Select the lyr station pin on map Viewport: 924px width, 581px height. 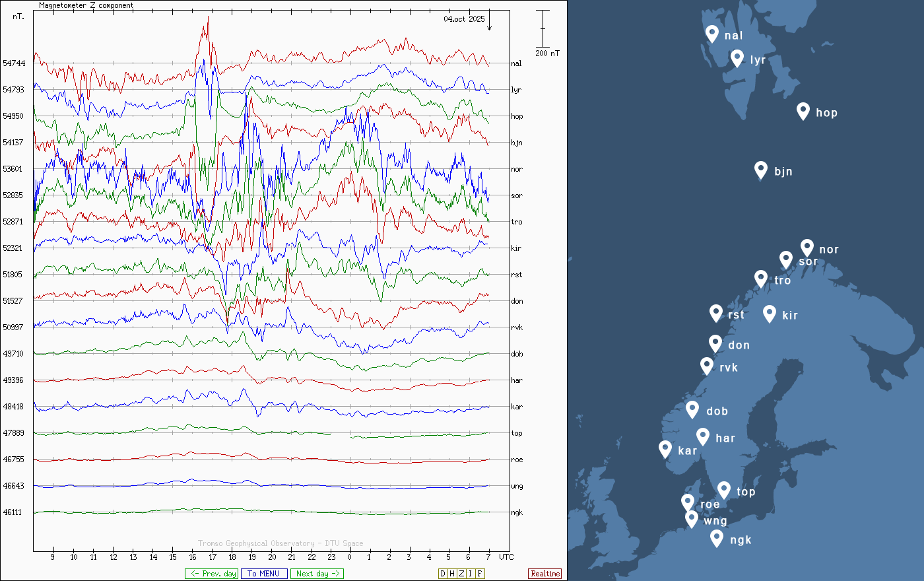point(737,58)
